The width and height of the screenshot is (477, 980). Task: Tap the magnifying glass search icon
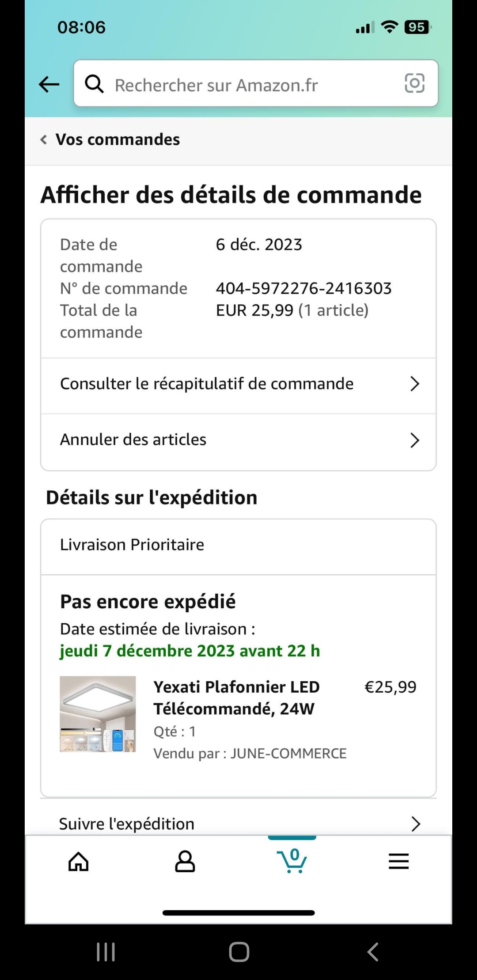tap(95, 84)
